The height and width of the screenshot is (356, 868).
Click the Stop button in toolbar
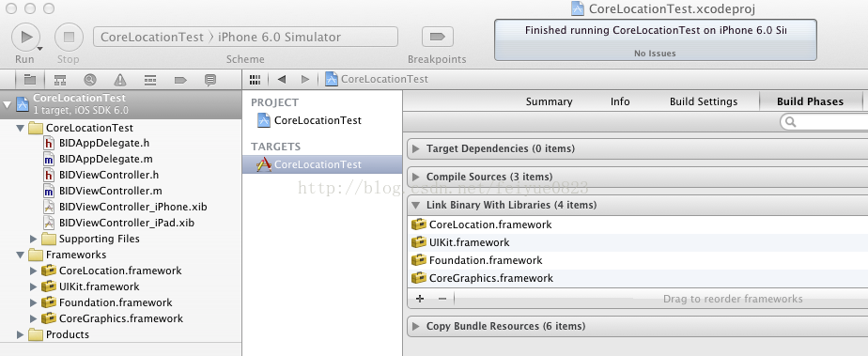69,37
